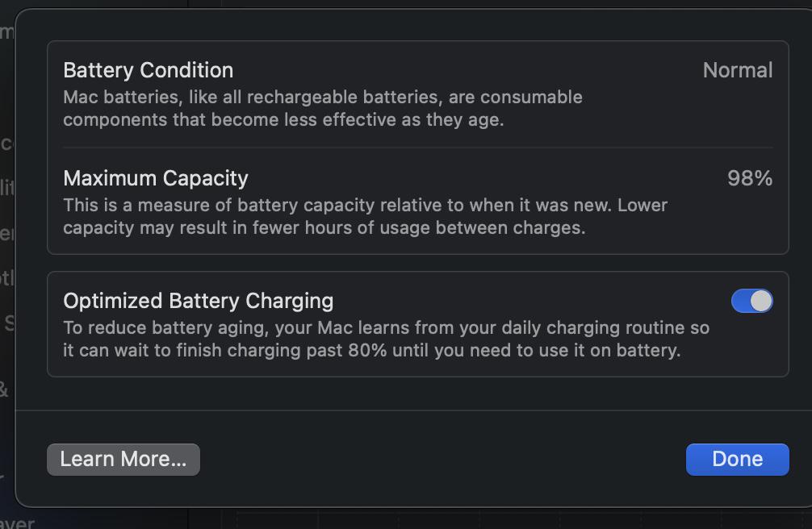Click the 'fewer hours of usage' sentence
Image resolution: width=812 pixels, height=529 pixels.
[324, 227]
